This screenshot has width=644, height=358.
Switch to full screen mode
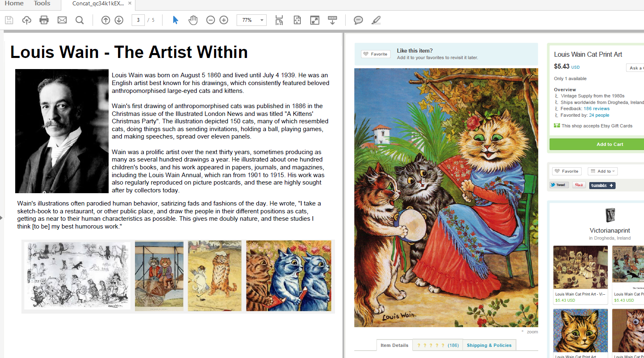point(315,20)
